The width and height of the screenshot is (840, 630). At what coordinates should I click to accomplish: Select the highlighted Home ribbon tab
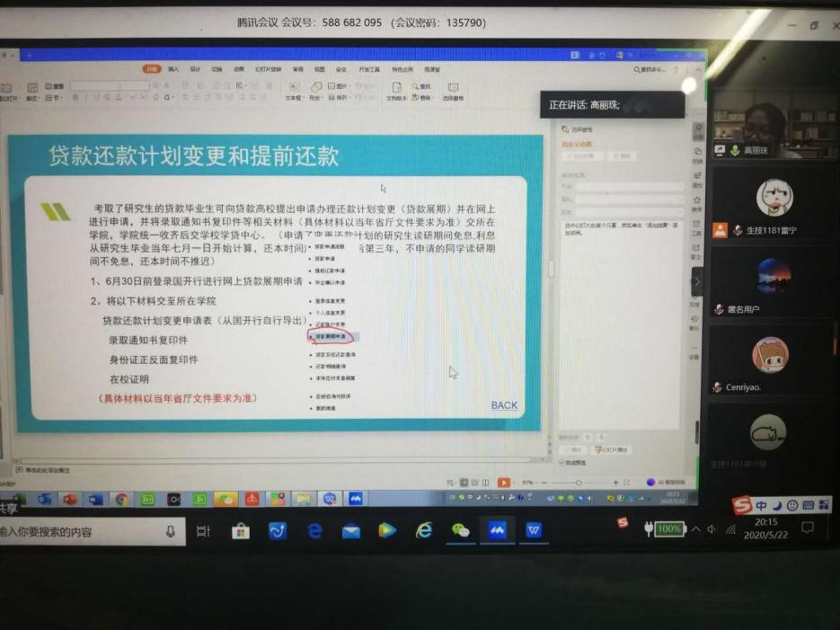[x=152, y=68]
